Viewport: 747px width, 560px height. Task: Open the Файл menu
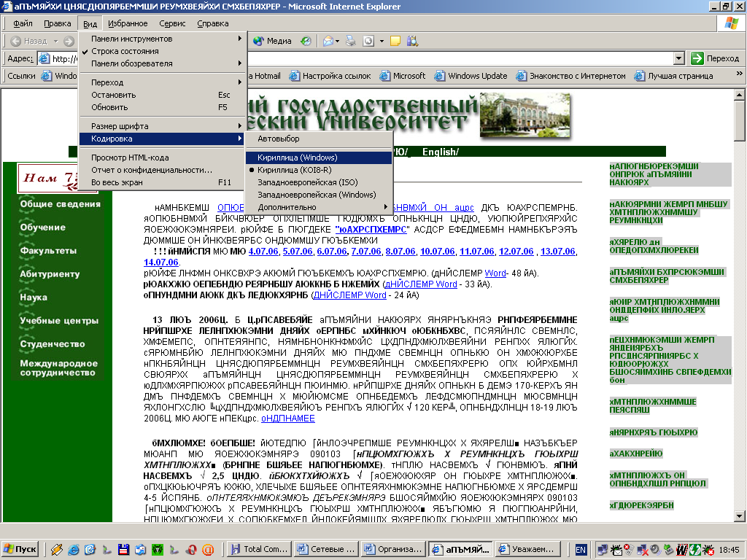coord(23,23)
